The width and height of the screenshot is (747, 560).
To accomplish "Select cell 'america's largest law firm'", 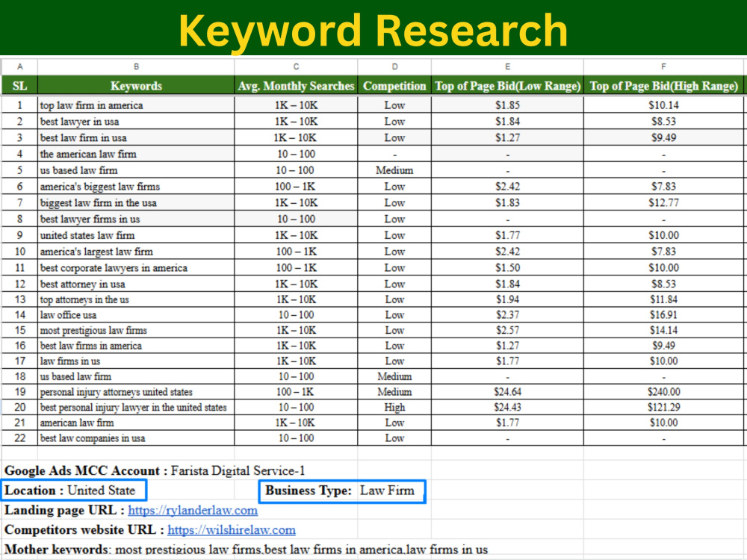I will 136,252.
